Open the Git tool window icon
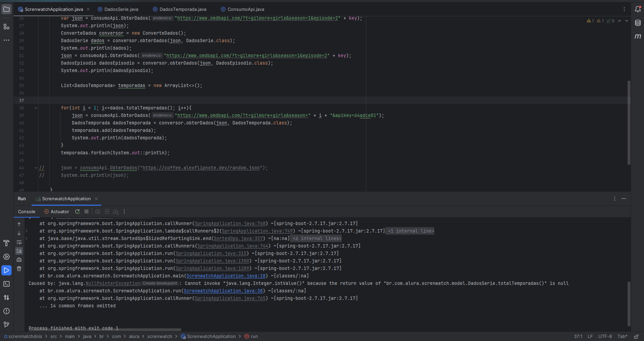This screenshot has width=644, height=341. [x=6, y=325]
